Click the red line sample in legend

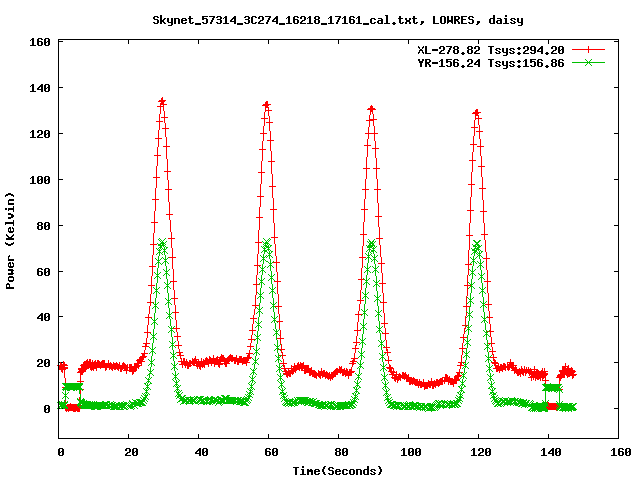(x=588, y=50)
